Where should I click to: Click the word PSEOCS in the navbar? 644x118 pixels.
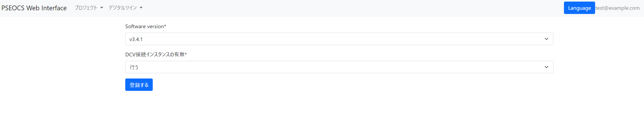[13, 8]
